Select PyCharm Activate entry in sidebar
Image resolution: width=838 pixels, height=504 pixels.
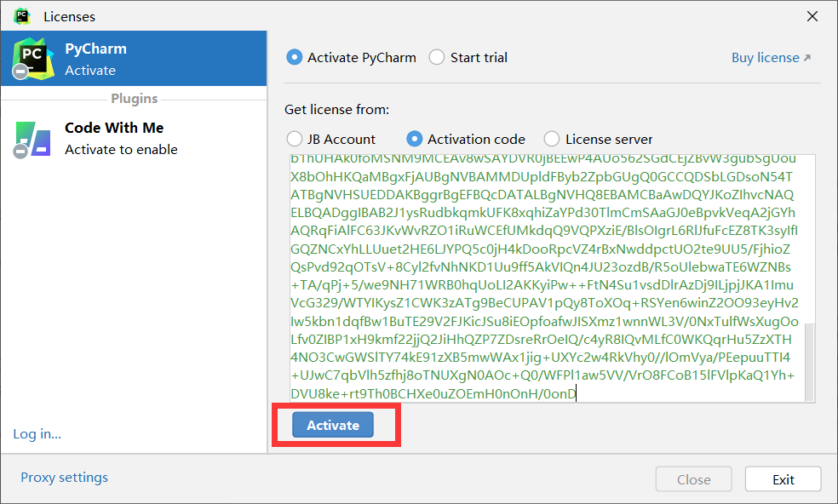click(x=134, y=58)
